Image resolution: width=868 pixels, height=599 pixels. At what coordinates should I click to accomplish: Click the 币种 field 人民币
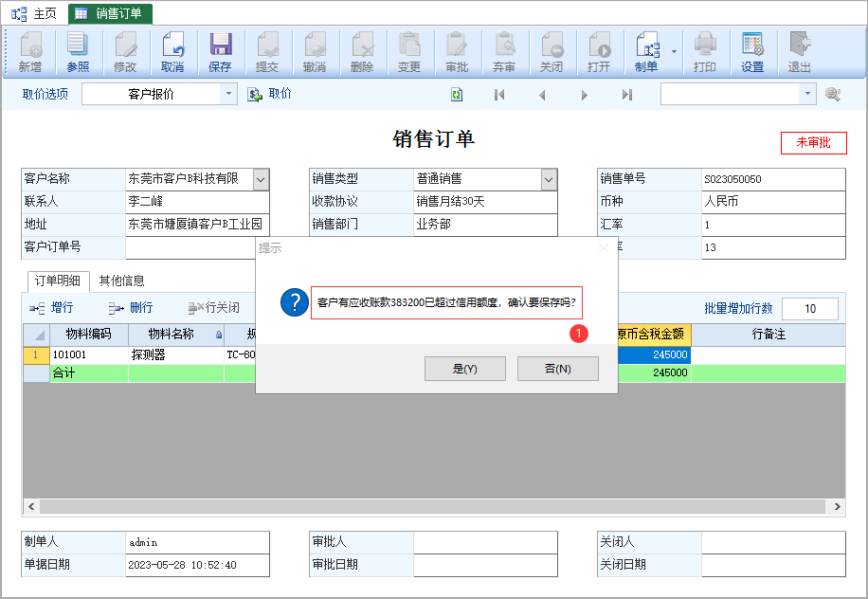(773, 202)
